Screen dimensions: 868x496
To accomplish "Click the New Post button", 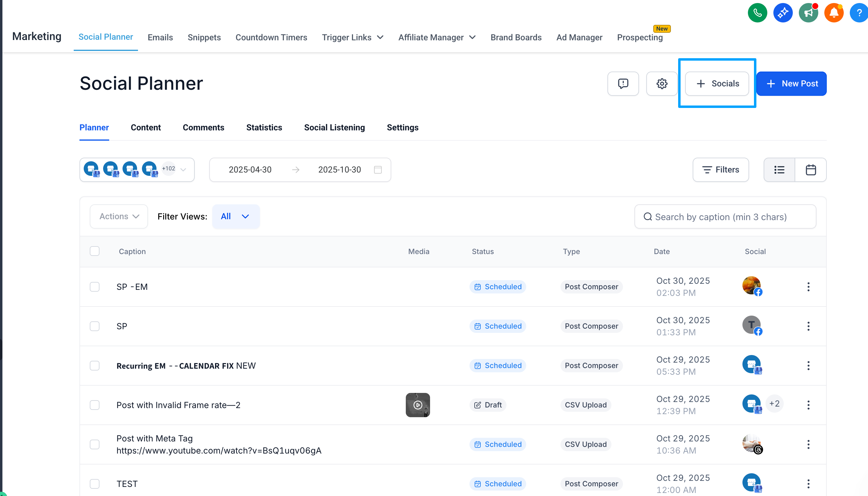I will 791,83.
